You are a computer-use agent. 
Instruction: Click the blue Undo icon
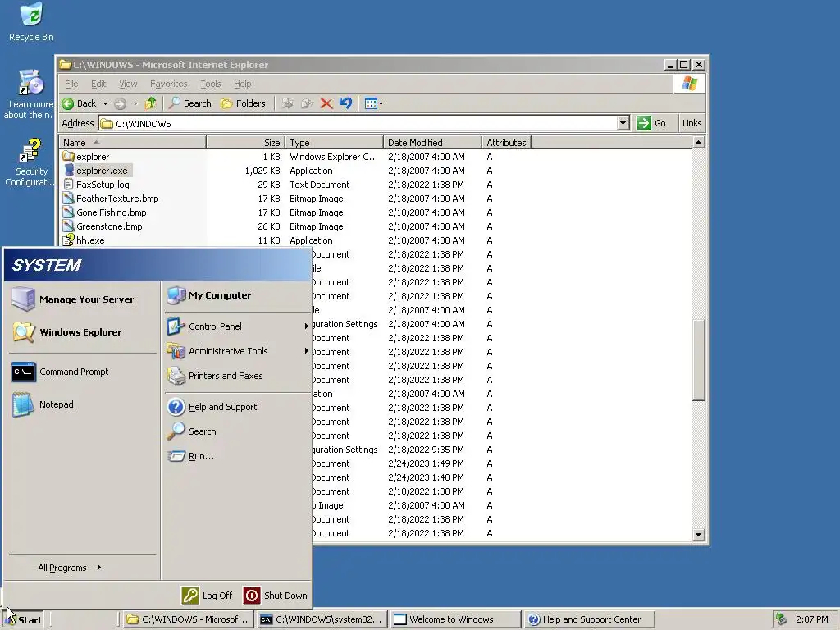[345, 103]
